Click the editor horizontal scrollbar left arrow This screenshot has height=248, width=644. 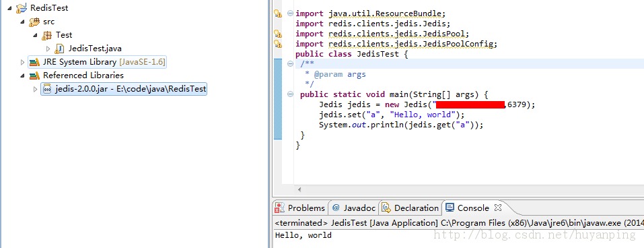299,189
